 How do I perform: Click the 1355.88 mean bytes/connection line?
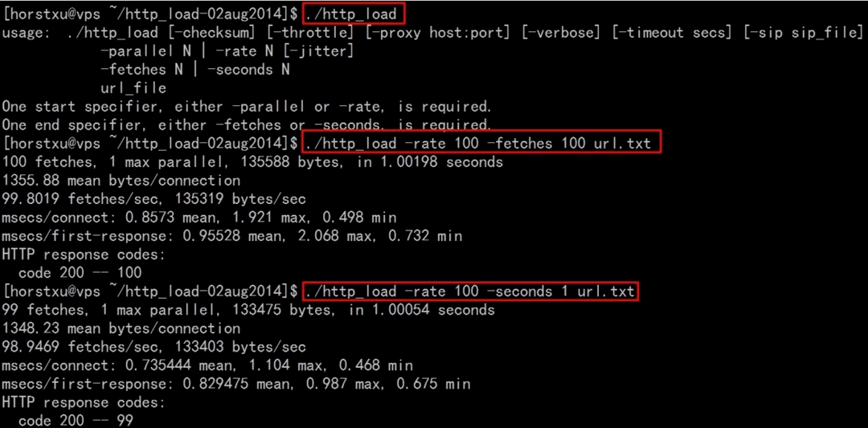(x=121, y=180)
